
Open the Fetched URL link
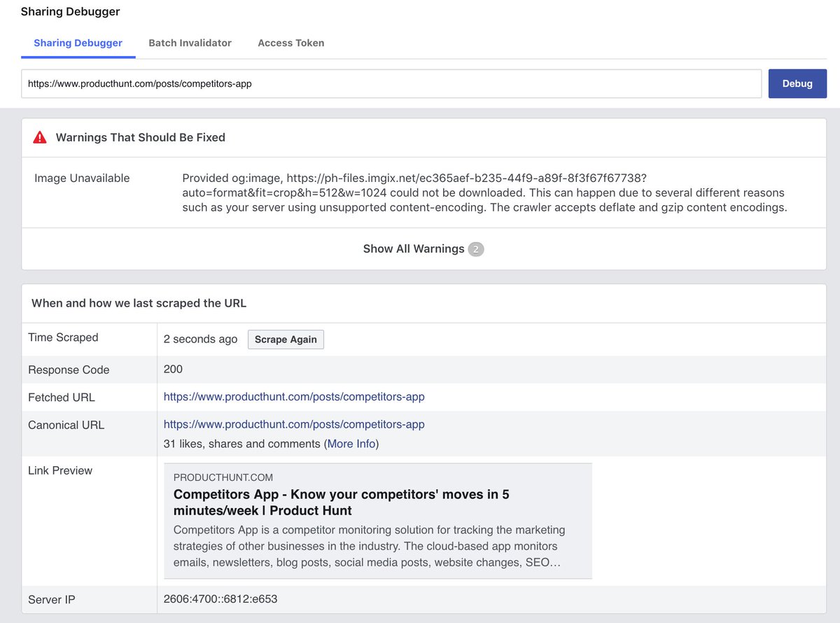294,397
